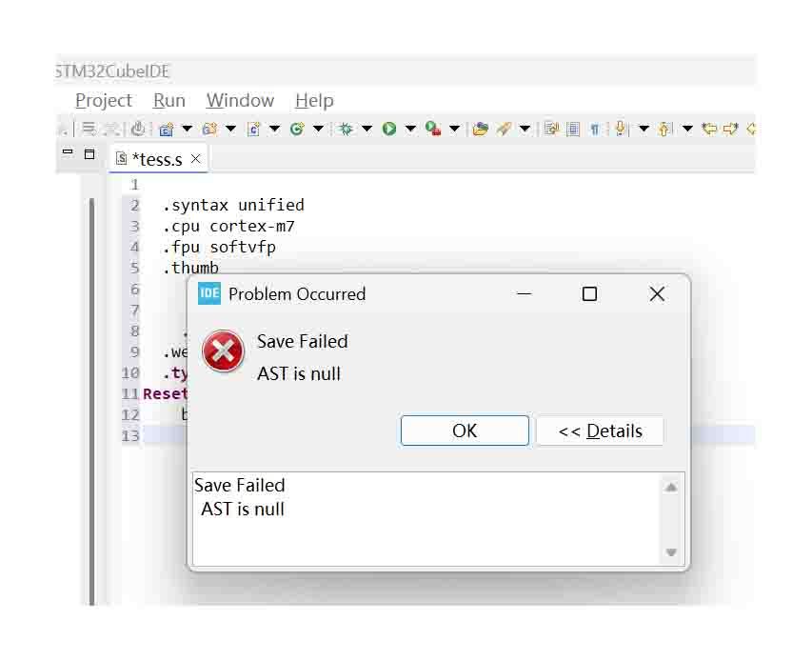Screen dimensions: 812x661
Task: Launch a debug session from the toolbar
Action: click(x=345, y=128)
